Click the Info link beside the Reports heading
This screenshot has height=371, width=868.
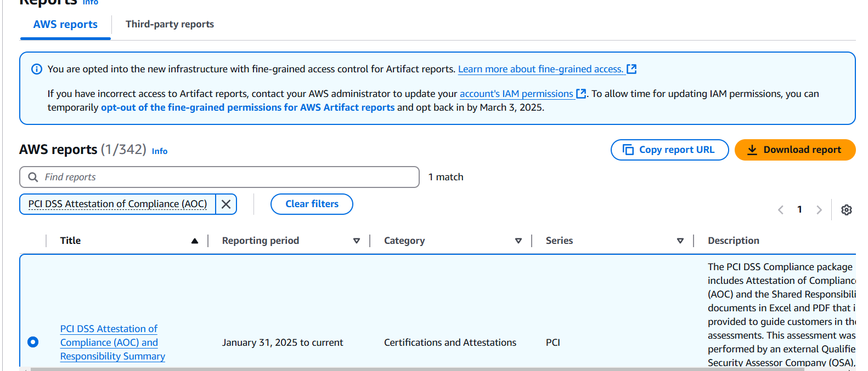click(x=91, y=3)
